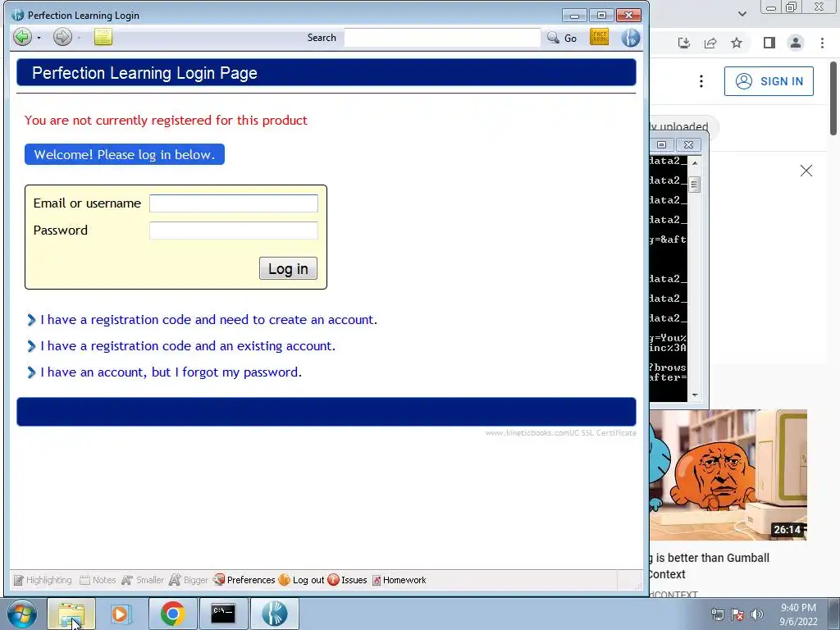The image size is (840, 630).
Task: Open the Gumball video thumbnail in Chrome
Action: pos(728,475)
